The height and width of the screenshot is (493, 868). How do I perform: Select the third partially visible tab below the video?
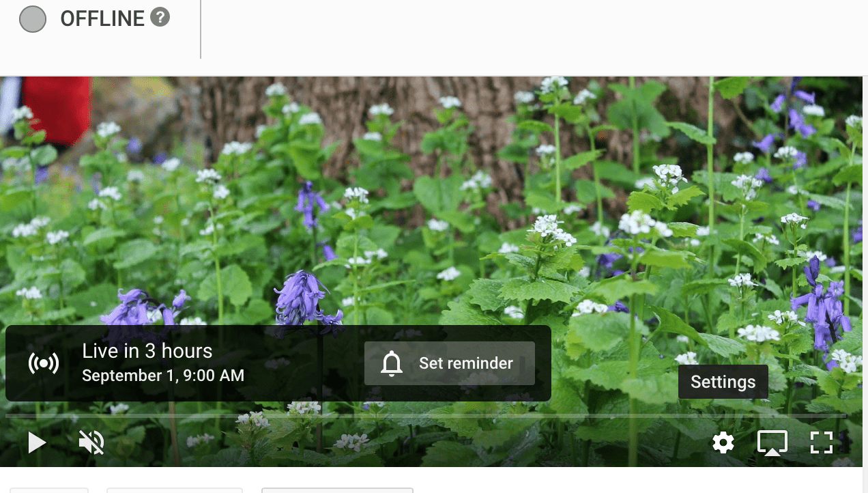338,490
